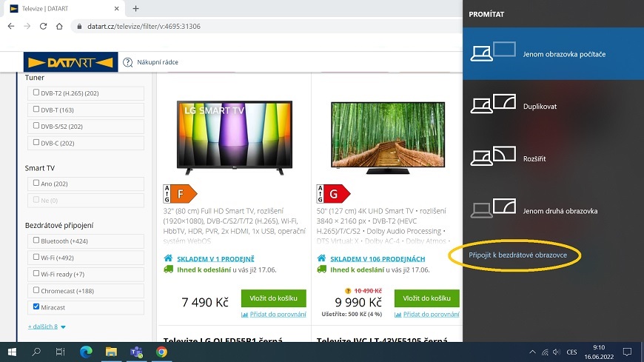This screenshot has height=362, width=644.
Task: Click the price info question mark icon
Action: point(348,291)
